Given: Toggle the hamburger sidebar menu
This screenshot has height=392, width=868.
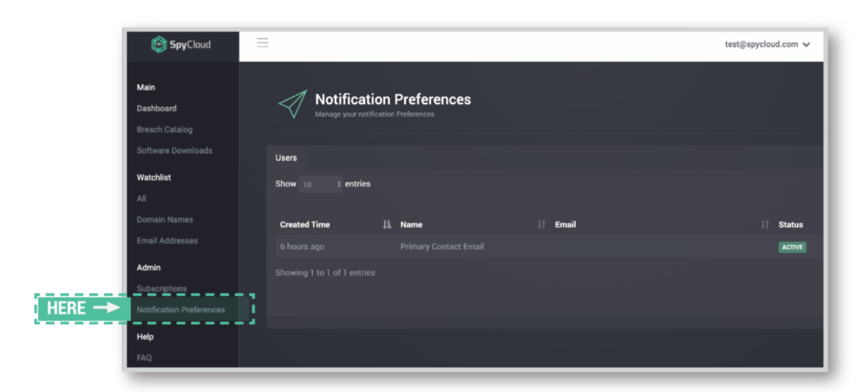Looking at the screenshot, I should click(x=262, y=43).
